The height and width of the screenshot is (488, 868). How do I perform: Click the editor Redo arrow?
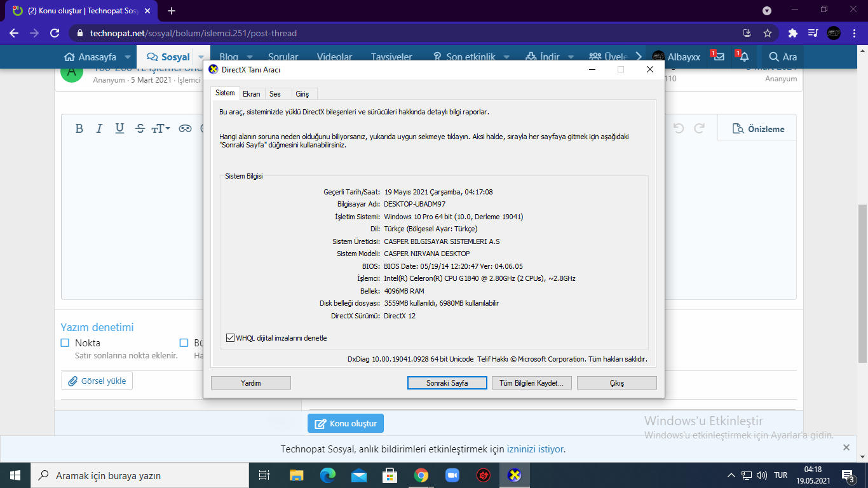pyautogui.click(x=699, y=128)
